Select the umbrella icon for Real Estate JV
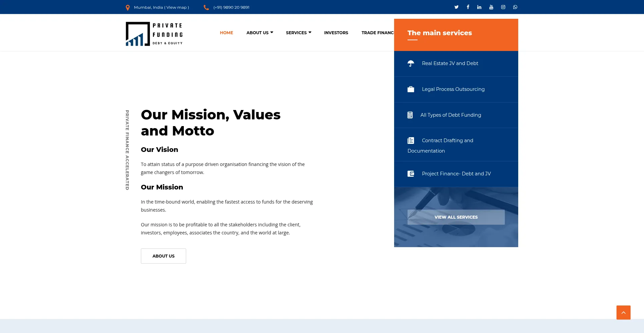The image size is (644, 333). click(x=411, y=63)
